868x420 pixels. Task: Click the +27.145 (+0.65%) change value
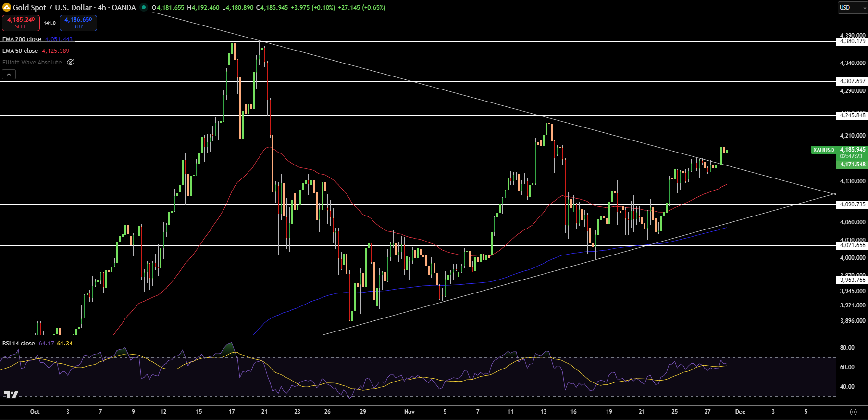click(361, 8)
